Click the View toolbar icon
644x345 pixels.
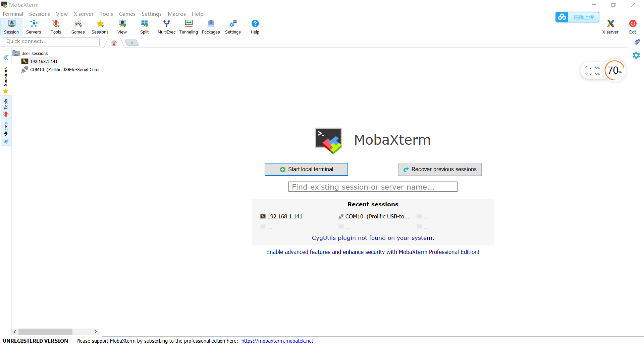[122, 27]
